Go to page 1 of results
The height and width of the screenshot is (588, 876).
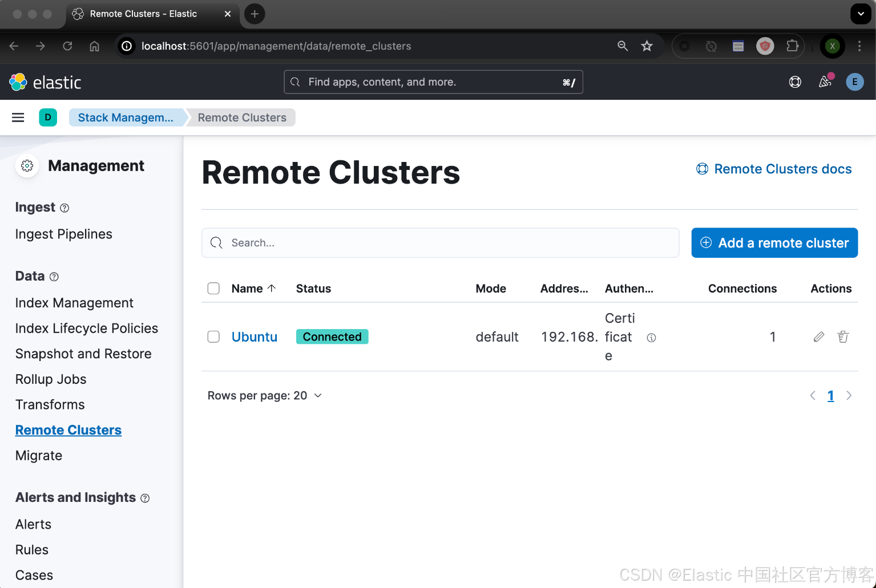[x=831, y=396]
